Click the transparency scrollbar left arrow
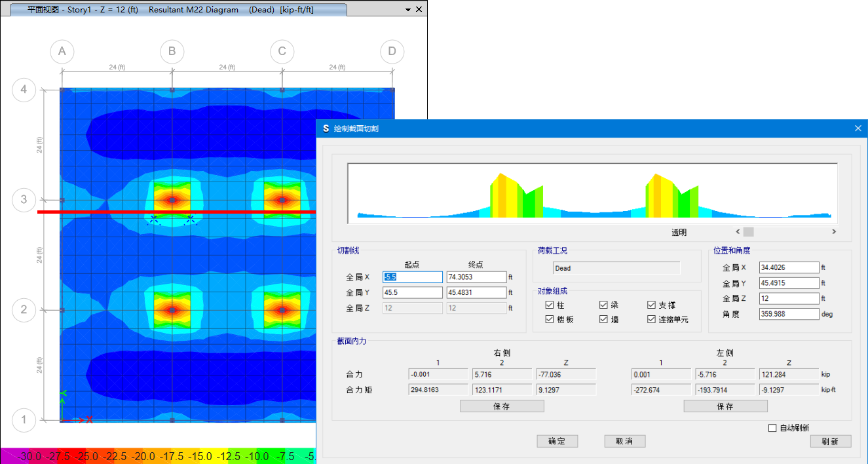 (x=738, y=231)
